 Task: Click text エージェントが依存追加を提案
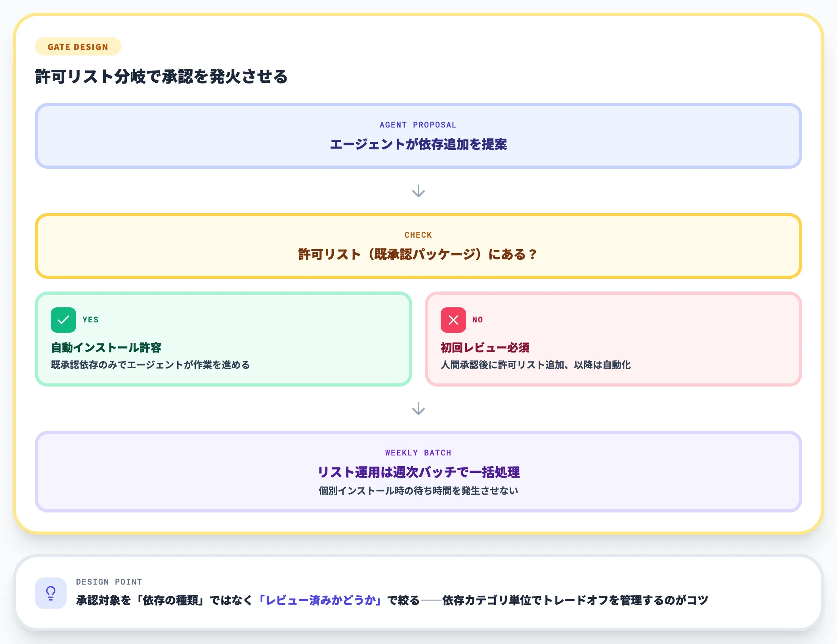click(418, 144)
